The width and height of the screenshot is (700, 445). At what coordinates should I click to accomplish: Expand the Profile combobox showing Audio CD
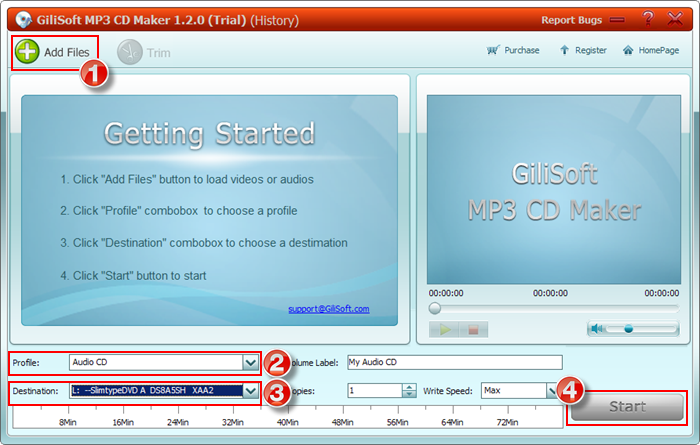click(250, 362)
